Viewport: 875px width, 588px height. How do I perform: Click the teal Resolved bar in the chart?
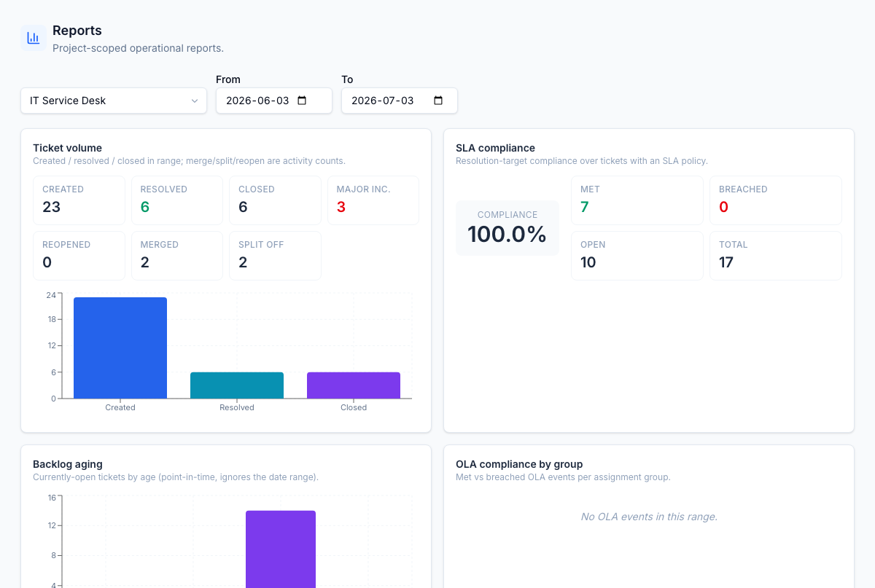(x=237, y=385)
